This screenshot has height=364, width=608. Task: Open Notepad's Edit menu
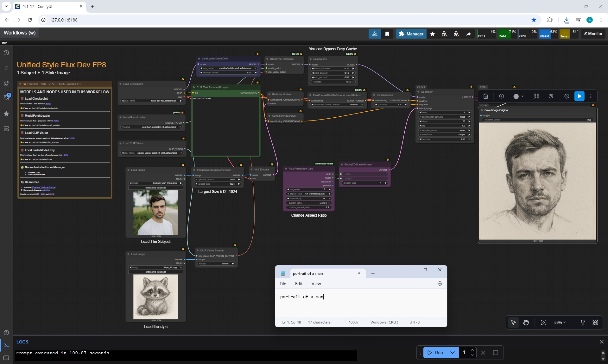coord(299,284)
